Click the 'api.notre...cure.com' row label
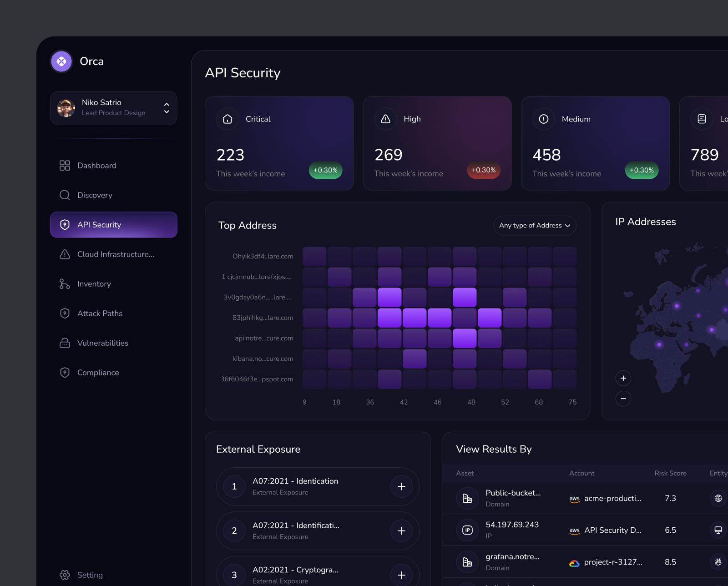 (x=264, y=338)
